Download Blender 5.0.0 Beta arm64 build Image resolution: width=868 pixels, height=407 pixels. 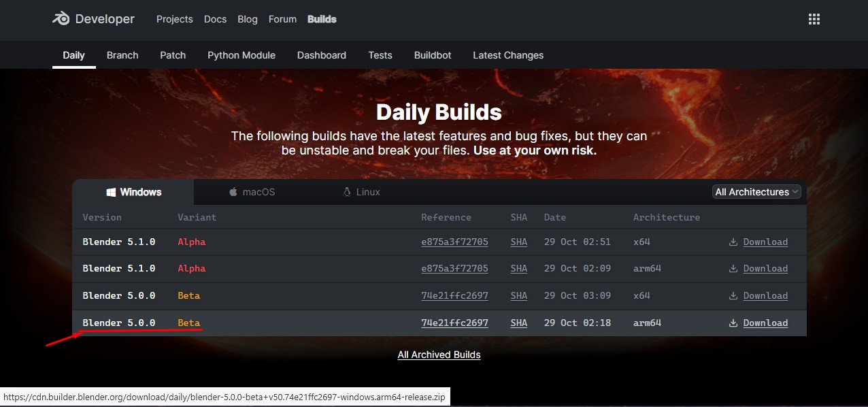[x=765, y=323]
